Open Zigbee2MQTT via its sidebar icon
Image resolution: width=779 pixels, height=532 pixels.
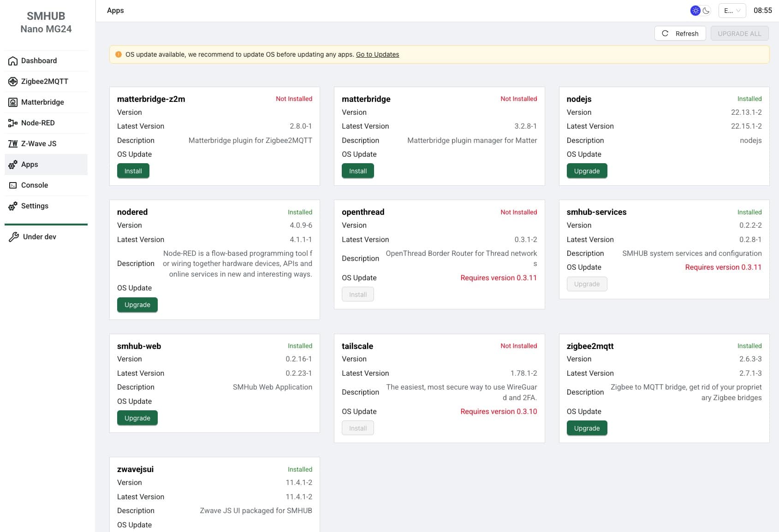point(13,82)
